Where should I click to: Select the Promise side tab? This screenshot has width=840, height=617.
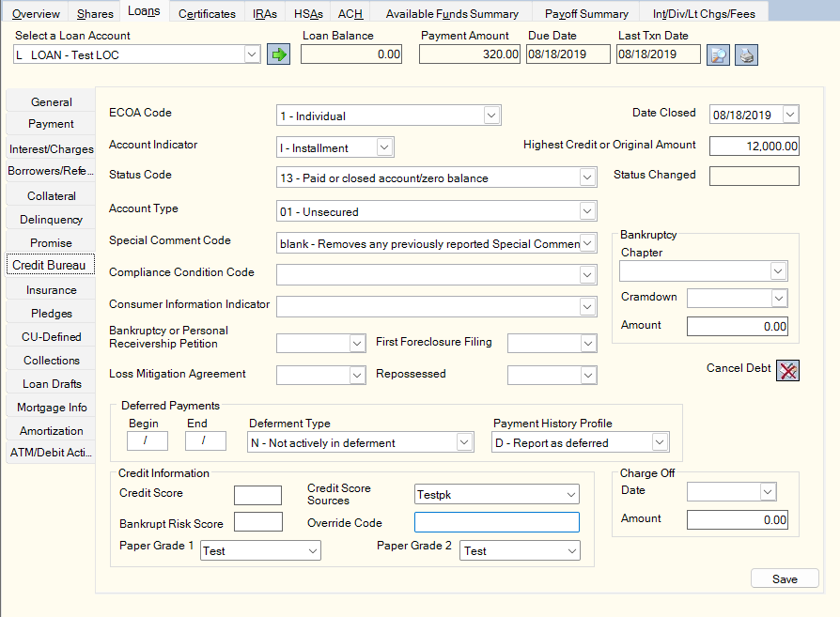pos(51,242)
